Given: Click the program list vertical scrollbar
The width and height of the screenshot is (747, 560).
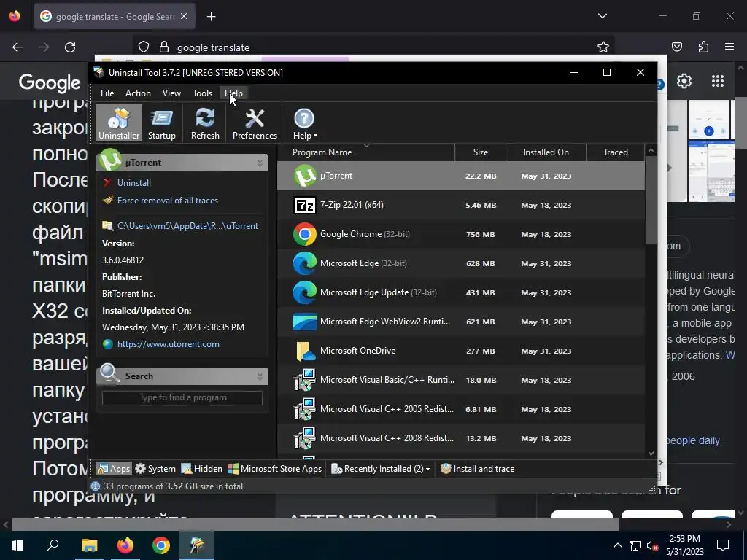Looking at the screenshot, I should (x=651, y=200).
